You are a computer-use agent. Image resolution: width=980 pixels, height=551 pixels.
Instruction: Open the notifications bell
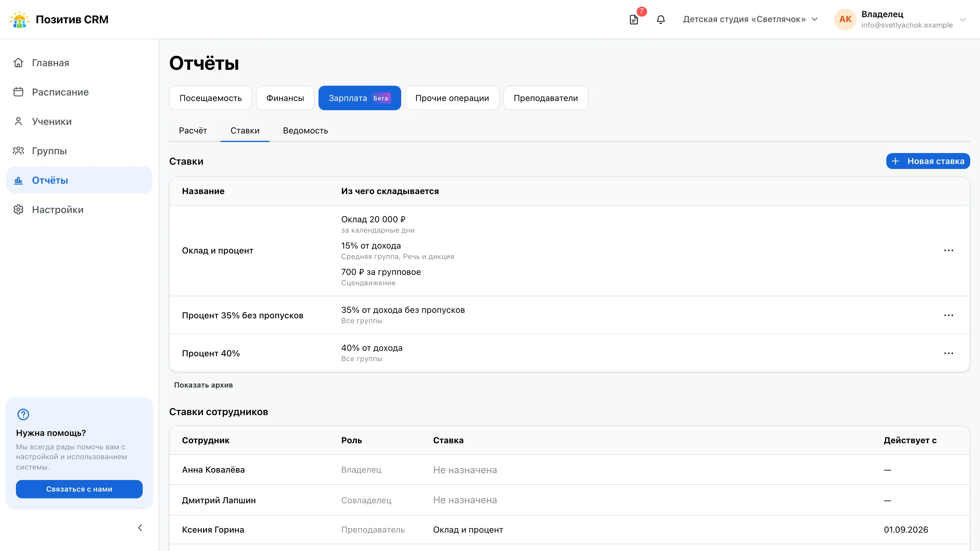tap(661, 19)
